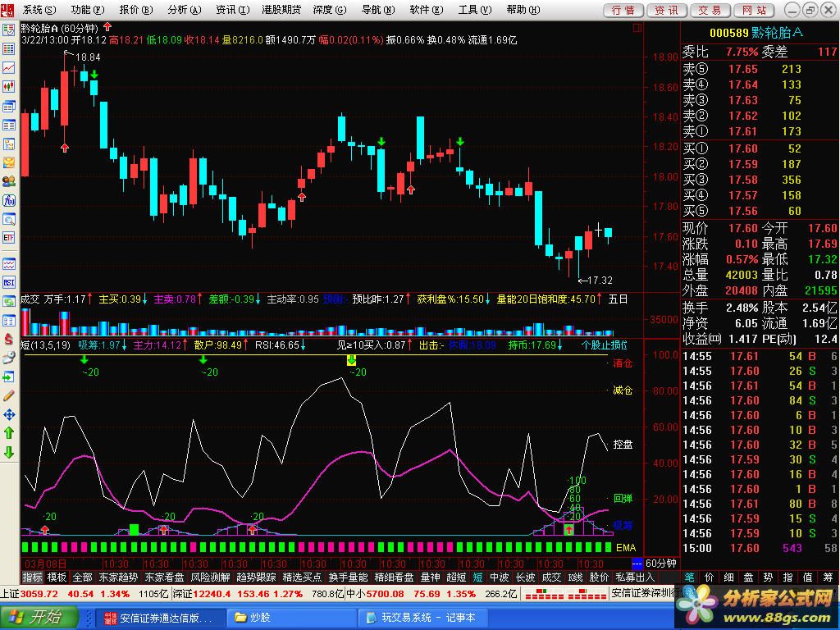Select the 精选买点 indicator tab
Screen dimensions: 840x630
(x=302, y=577)
